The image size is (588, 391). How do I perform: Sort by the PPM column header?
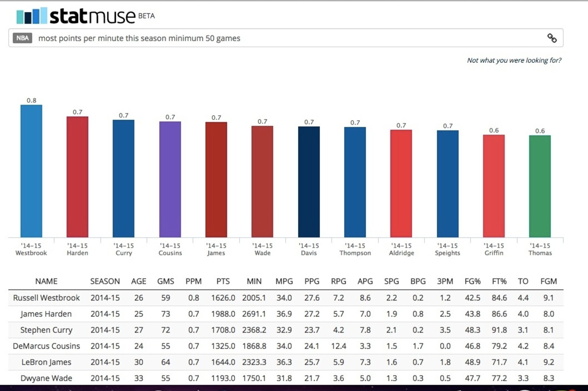tap(194, 281)
